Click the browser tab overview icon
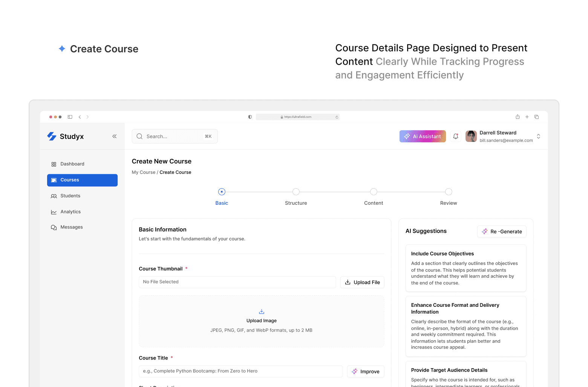 536,117
